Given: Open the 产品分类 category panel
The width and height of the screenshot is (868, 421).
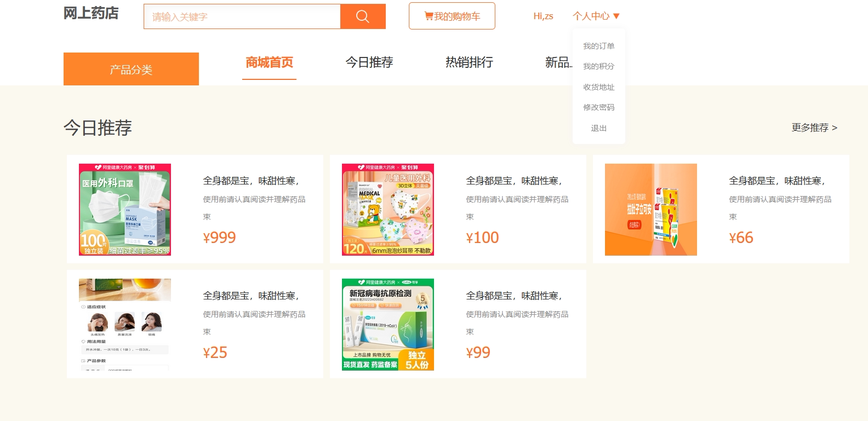Looking at the screenshot, I should click(131, 69).
